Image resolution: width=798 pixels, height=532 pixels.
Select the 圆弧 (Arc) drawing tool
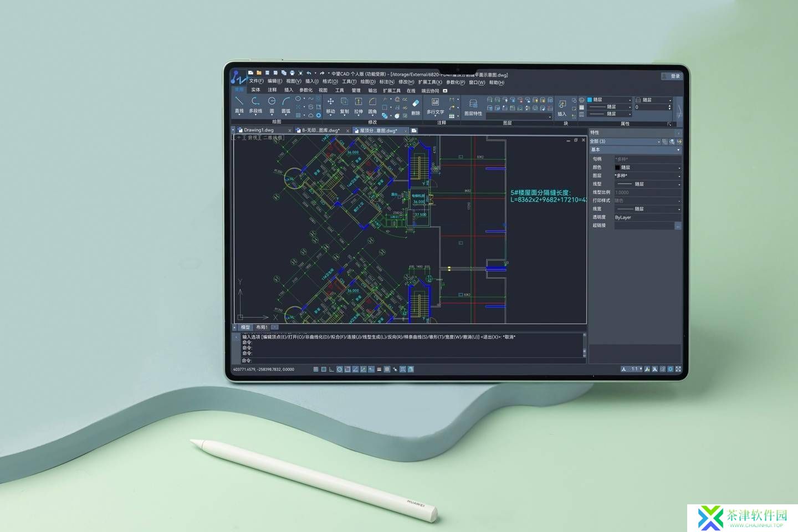coord(286,104)
